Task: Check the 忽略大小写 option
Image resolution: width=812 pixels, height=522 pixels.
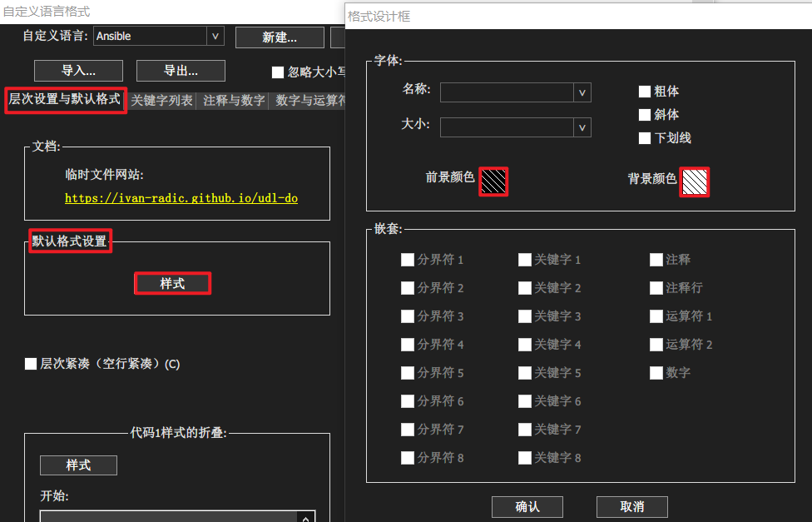Action: [x=279, y=72]
